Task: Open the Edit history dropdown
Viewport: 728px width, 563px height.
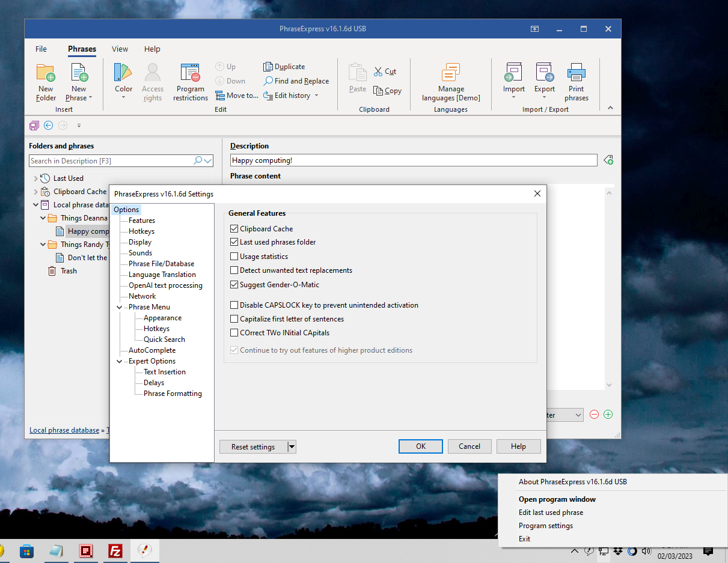Action: tap(316, 96)
